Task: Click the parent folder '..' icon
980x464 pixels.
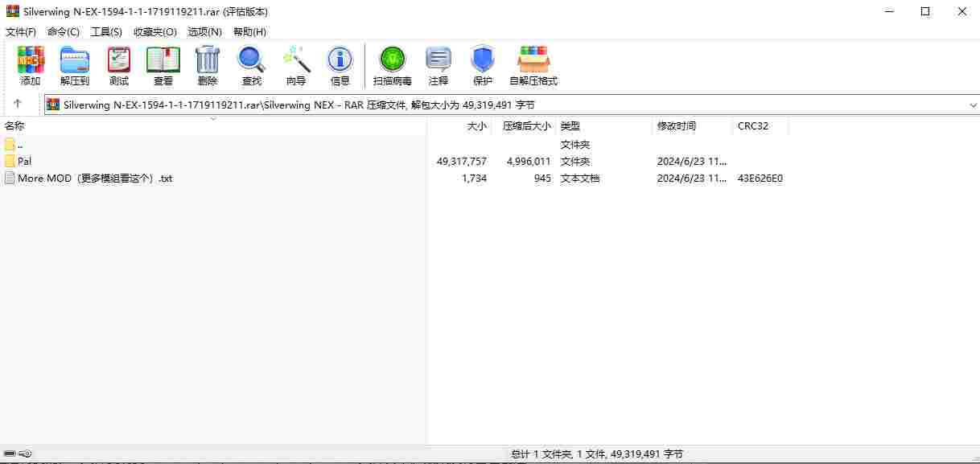Action: click(10, 144)
